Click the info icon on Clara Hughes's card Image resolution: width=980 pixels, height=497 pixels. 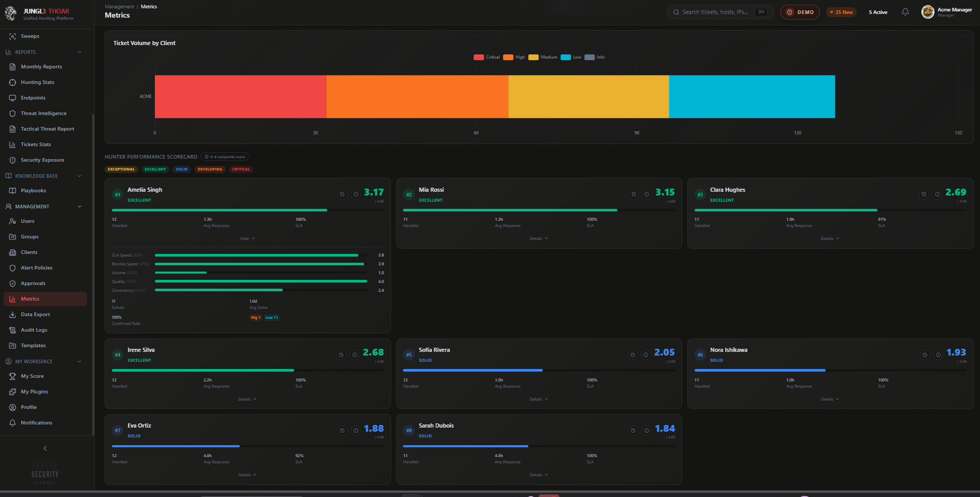pos(938,194)
